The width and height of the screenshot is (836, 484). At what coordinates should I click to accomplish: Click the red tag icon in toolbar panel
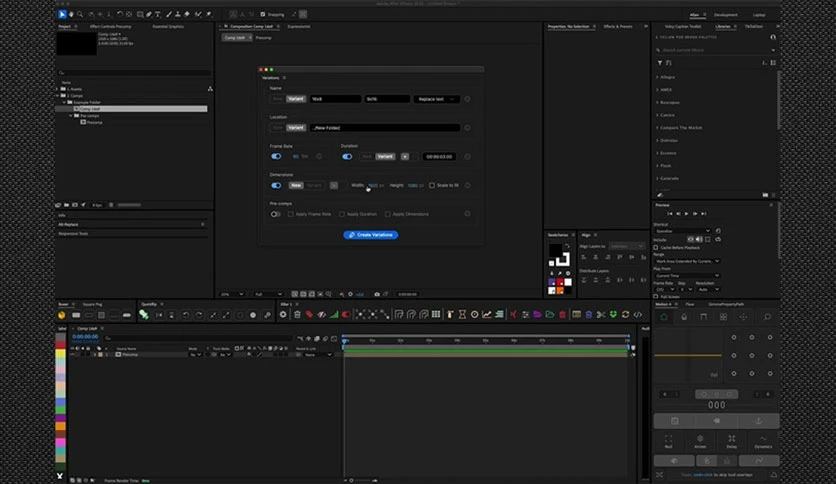pyautogui.click(x=309, y=314)
